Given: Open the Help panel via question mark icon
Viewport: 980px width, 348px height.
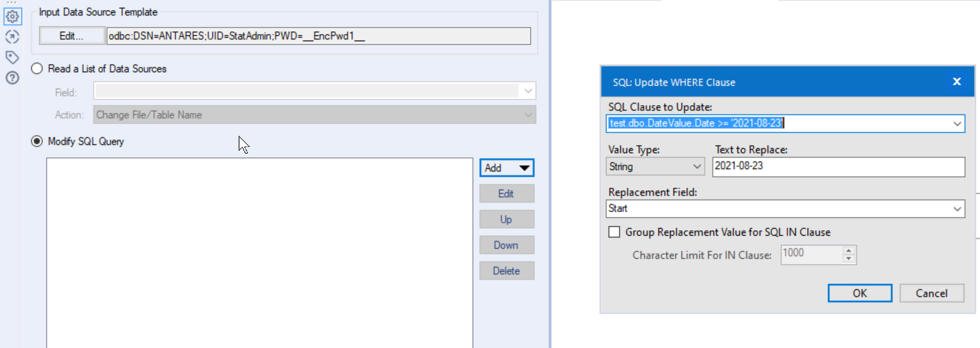Looking at the screenshot, I should [x=12, y=77].
